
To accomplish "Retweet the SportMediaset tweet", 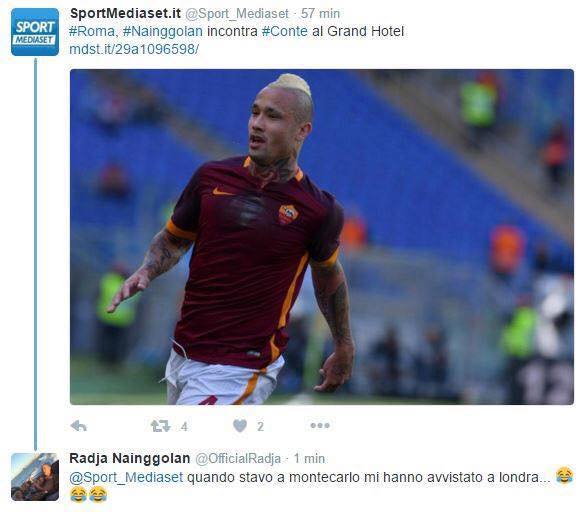I will point(160,426).
